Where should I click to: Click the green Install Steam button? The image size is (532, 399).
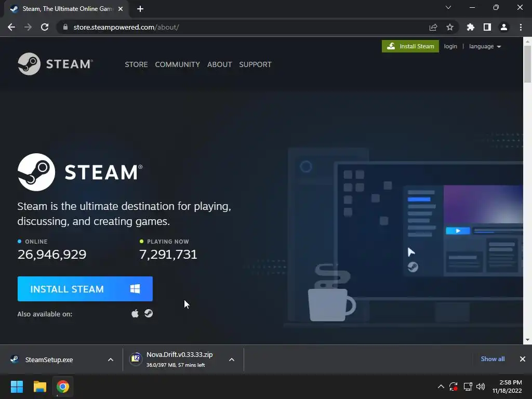[x=410, y=46]
